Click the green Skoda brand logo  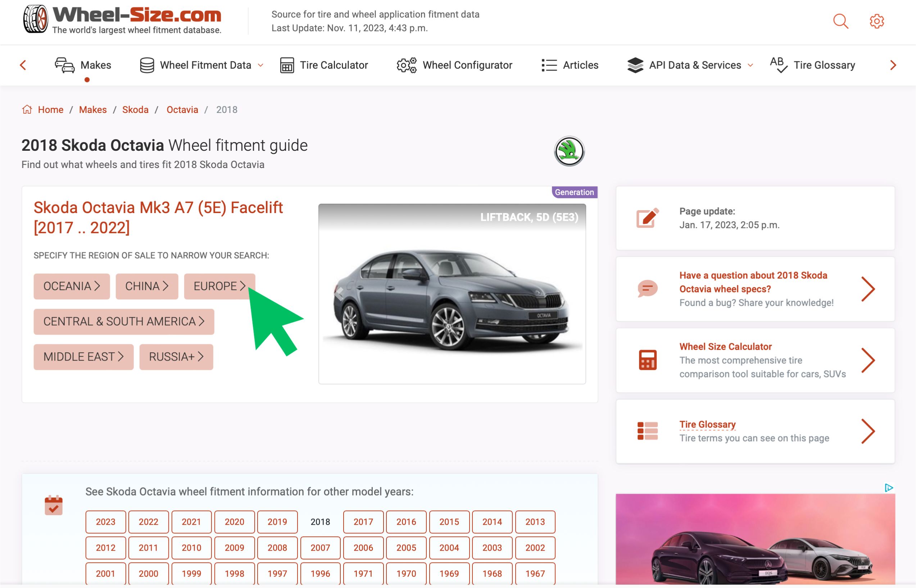click(x=569, y=151)
